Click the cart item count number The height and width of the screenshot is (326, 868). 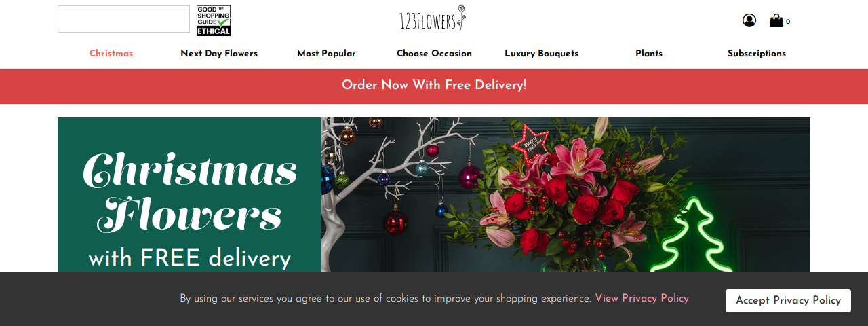tap(788, 22)
